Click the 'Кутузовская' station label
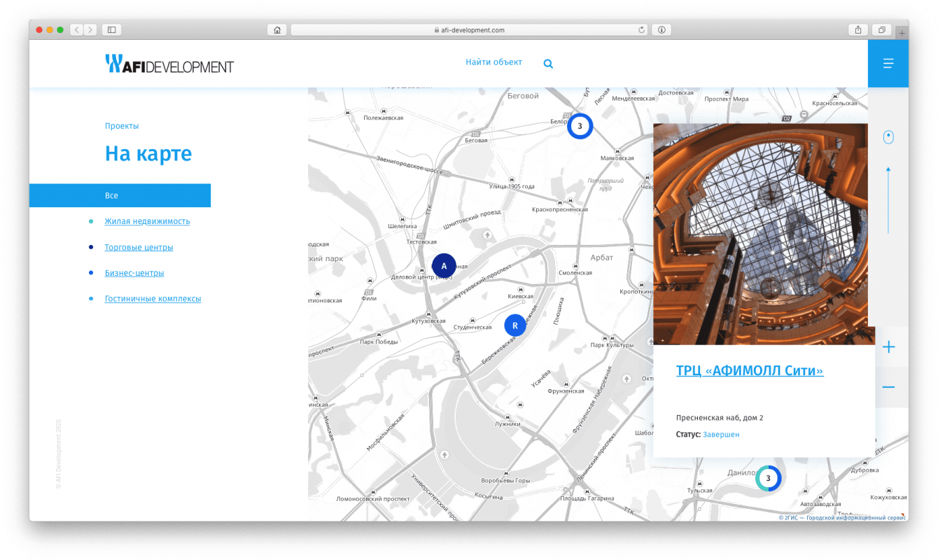 tap(428, 321)
